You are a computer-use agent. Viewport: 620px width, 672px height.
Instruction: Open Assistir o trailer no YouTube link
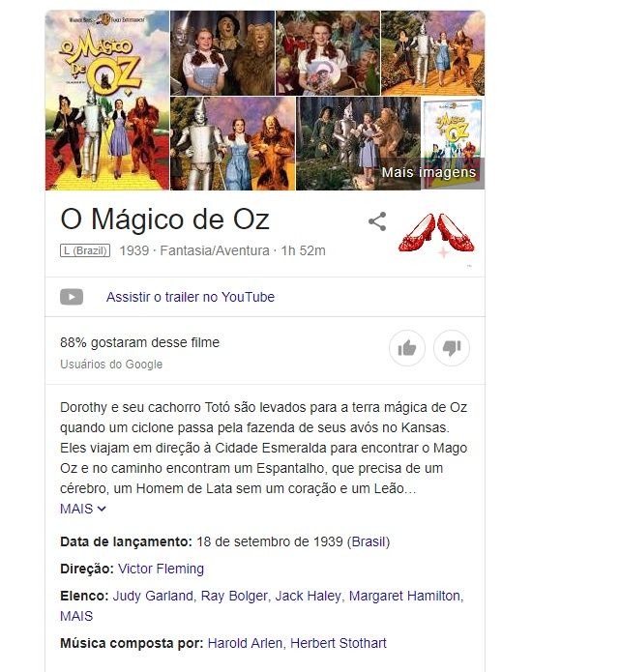[x=191, y=297]
